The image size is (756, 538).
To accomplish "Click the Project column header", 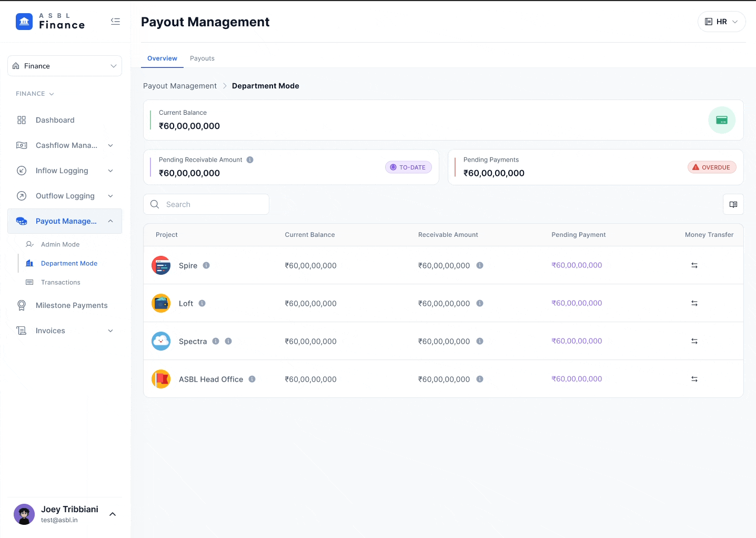I will pyautogui.click(x=167, y=235).
